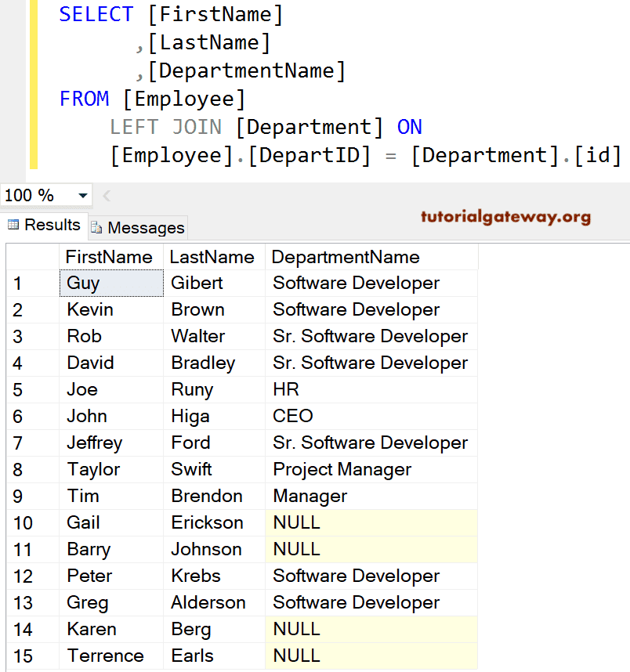
Task: Select the Brown last name cell
Action: [214, 310]
